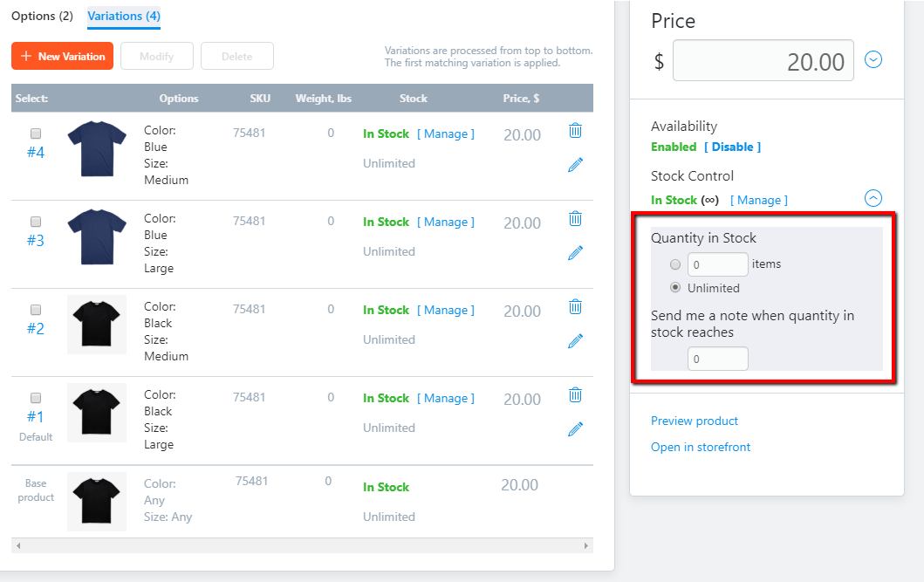924x582 pixels.
Task: Switch to the Options (2) tab
Action: coord(42,16)
